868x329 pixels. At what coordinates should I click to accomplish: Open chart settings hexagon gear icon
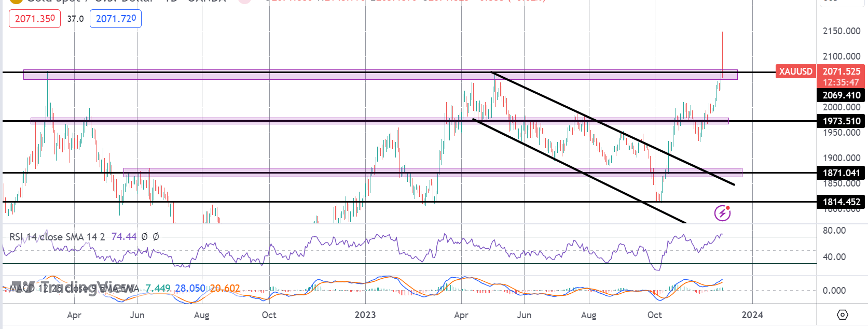pyautogui.click(x=843, y=314)
